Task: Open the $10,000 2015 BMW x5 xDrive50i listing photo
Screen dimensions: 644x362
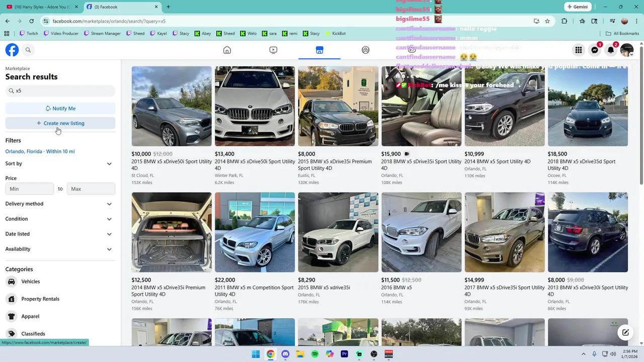Action: pyautogui.click(x=172, y=106)
